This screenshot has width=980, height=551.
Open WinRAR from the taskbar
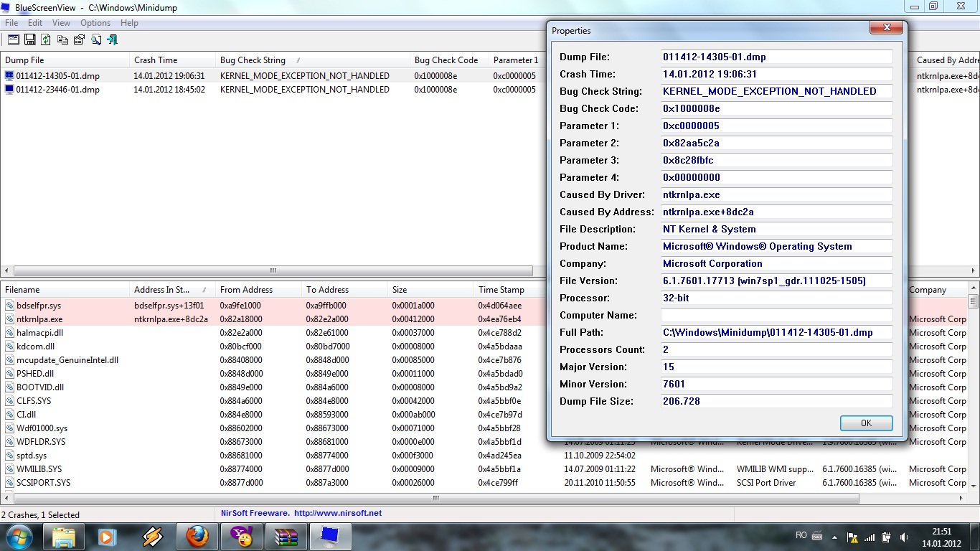pos(286,537)
